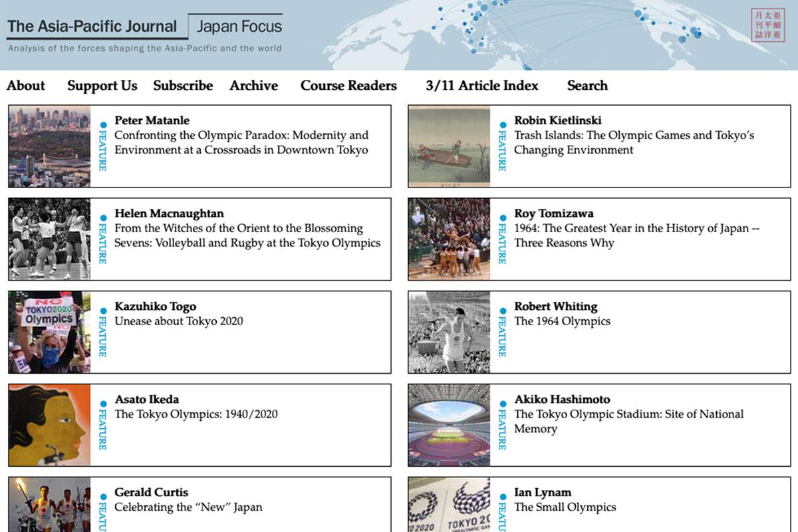Screen dimensions: 798x532
Task: Click FEATURE tag on Ikeda card
Action: (x=103, y=426)
